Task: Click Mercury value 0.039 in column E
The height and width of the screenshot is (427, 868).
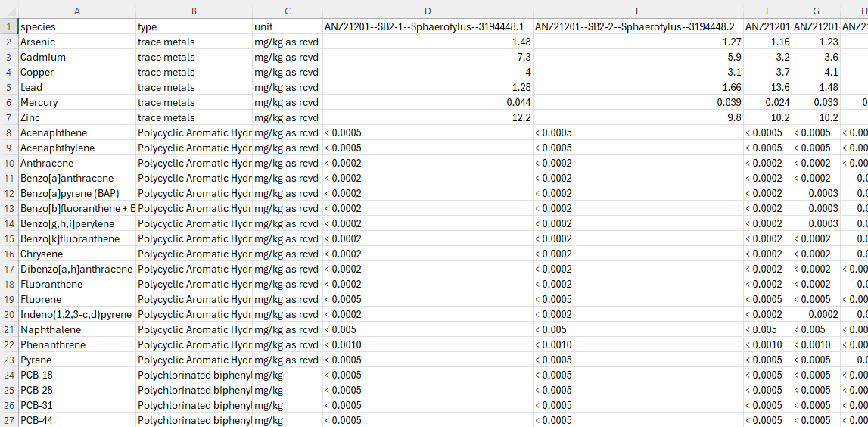Action: [x=638, y=102]
